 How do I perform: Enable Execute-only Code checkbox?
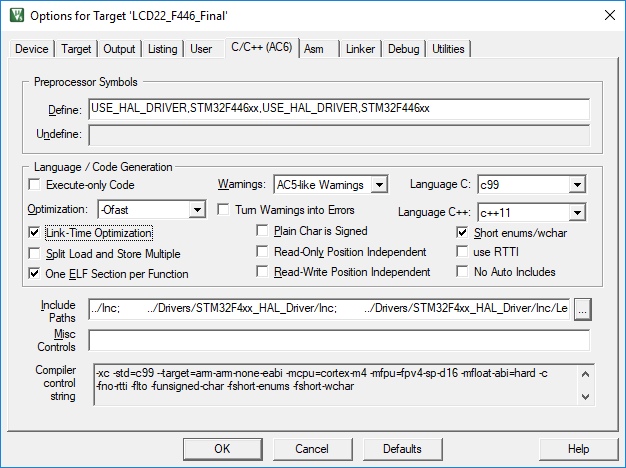36,185
